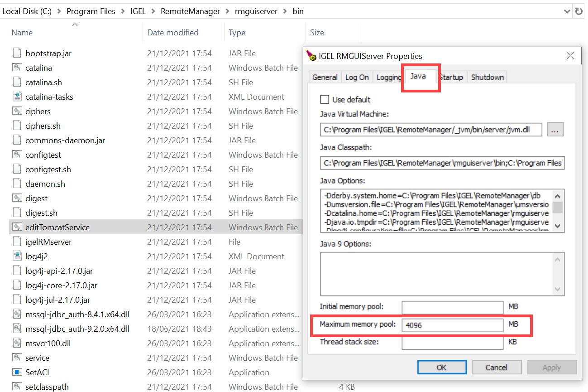Click inside the Initial memory pool field
Screen dimensions: 588x392
452,307
